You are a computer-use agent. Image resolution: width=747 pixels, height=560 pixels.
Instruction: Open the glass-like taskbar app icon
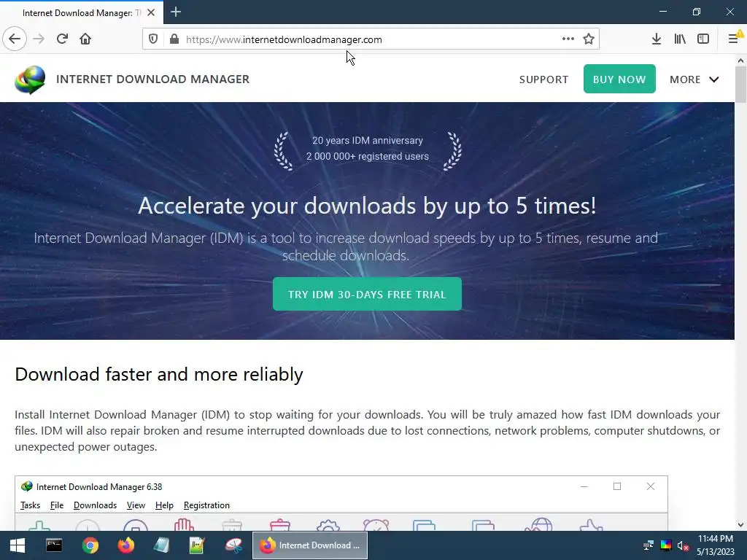tap(161, 545)
